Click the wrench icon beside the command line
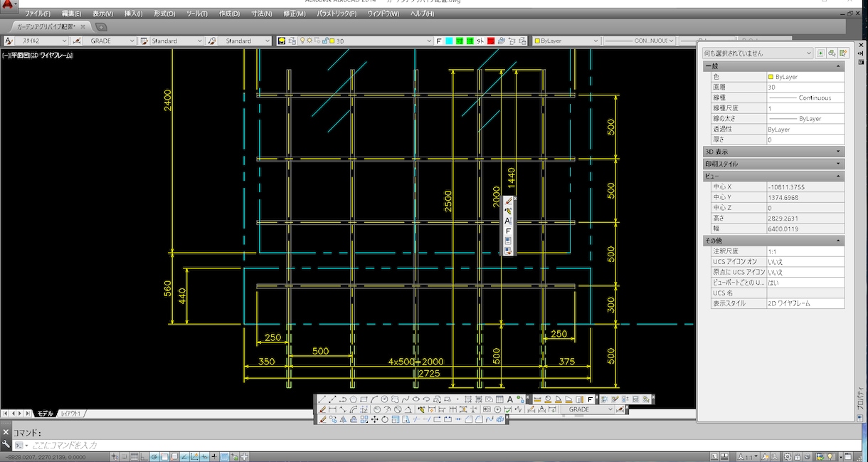This screenshot has height=462, width=868. [x=6, y=444]
